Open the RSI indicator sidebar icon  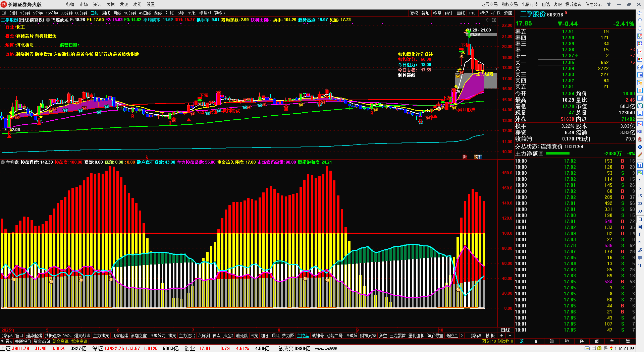[x=640, y=131]
